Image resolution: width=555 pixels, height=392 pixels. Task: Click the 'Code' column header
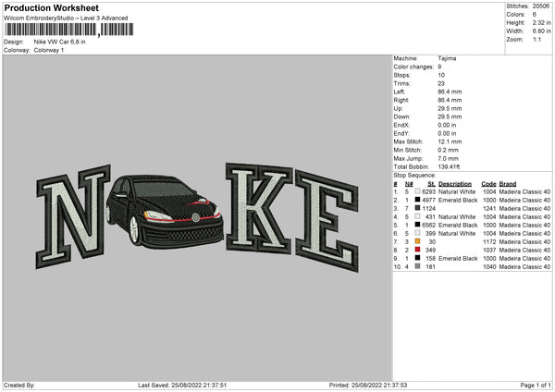[488, 184]
